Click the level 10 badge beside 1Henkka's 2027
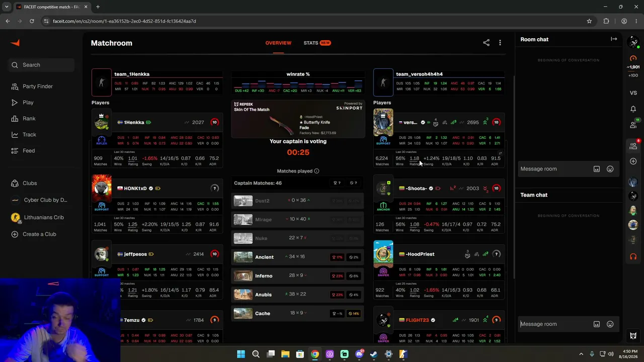 click(214, 122)
